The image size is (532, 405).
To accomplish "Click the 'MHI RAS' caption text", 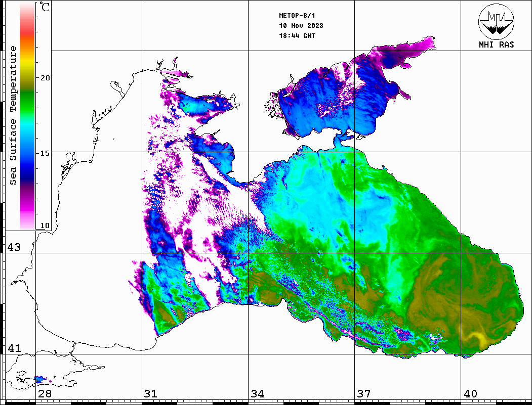I will pos(497,44).
